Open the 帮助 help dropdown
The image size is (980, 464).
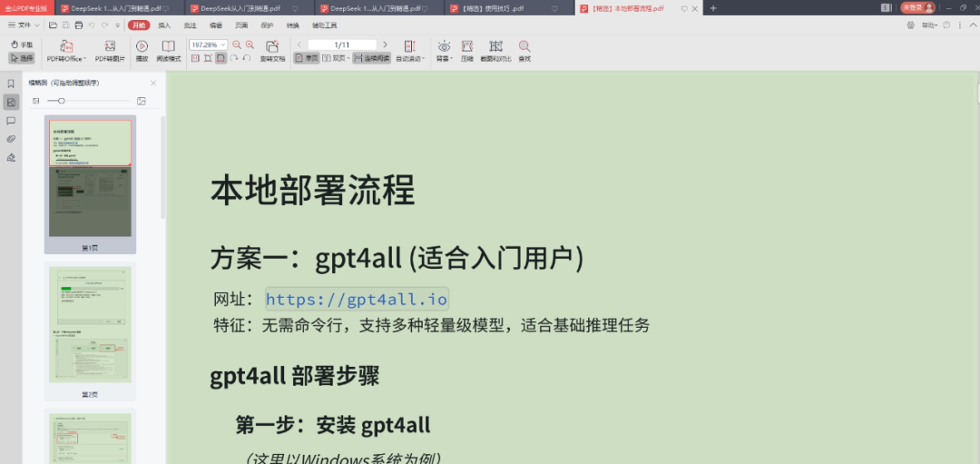tap(929, 25)
